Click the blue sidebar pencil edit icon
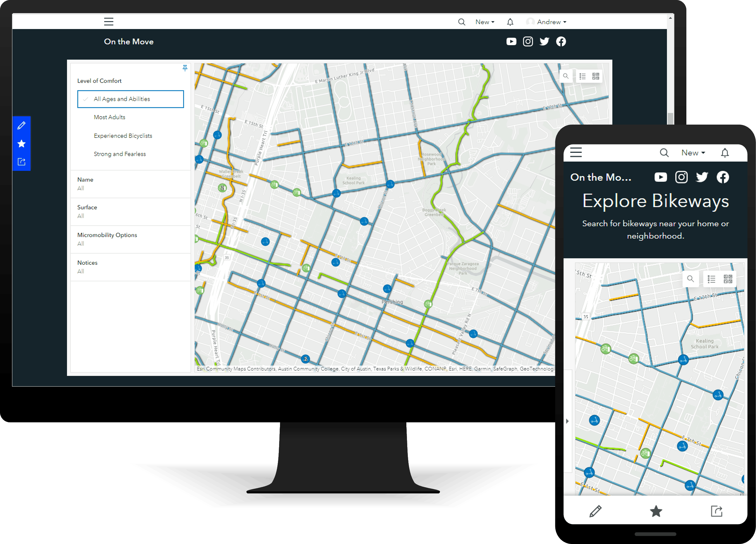Viewport: 756px width, 544px height. (x=21, y=125)
